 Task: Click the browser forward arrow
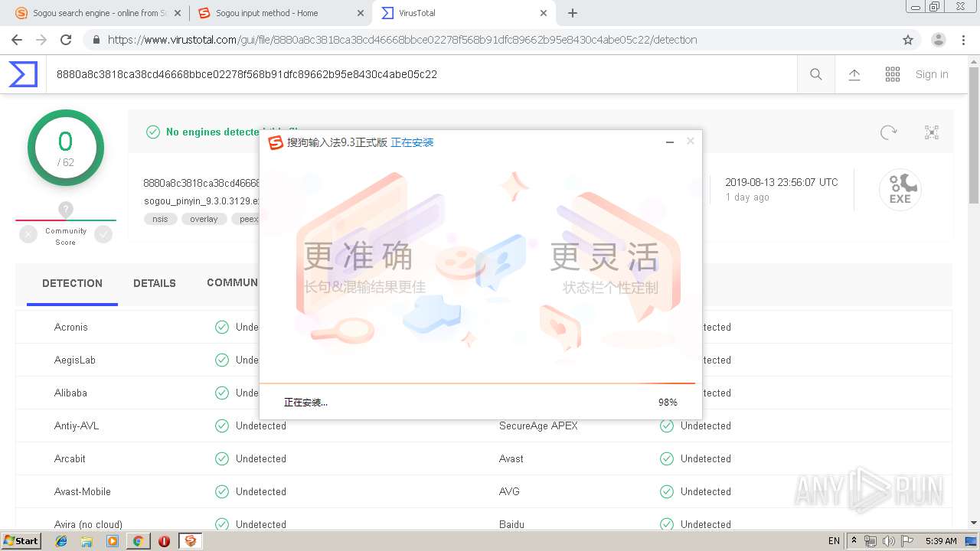coord(41,40)
